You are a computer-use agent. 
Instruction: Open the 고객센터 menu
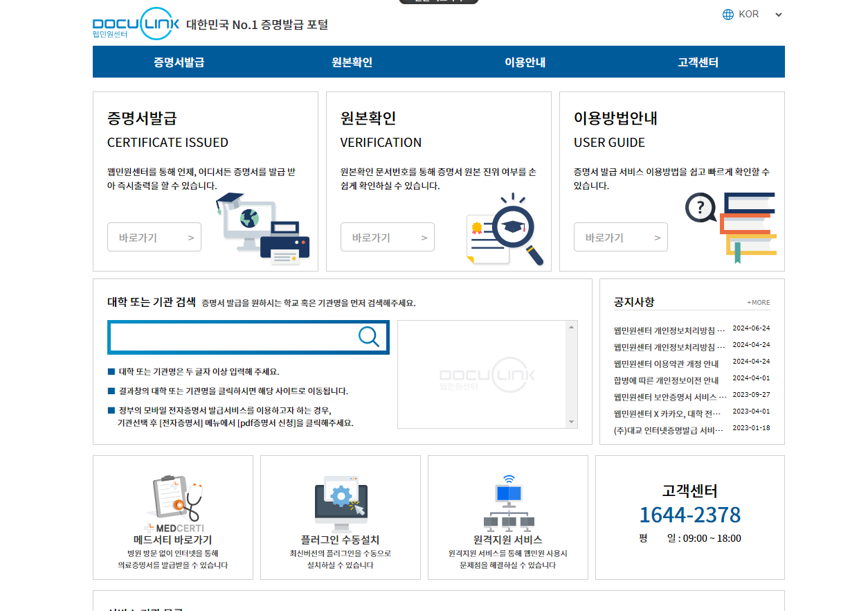coord(697,62)
